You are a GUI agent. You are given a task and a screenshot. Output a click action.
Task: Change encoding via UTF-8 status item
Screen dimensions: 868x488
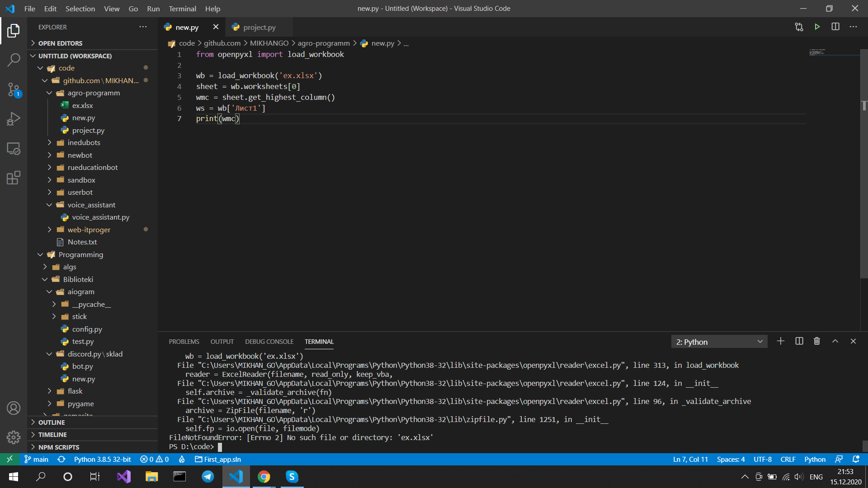coord(763,459)
